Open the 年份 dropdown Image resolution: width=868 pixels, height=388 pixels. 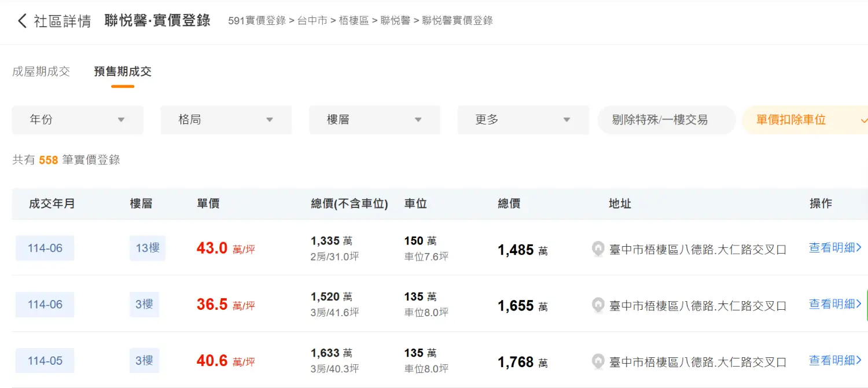click(78, 120)
